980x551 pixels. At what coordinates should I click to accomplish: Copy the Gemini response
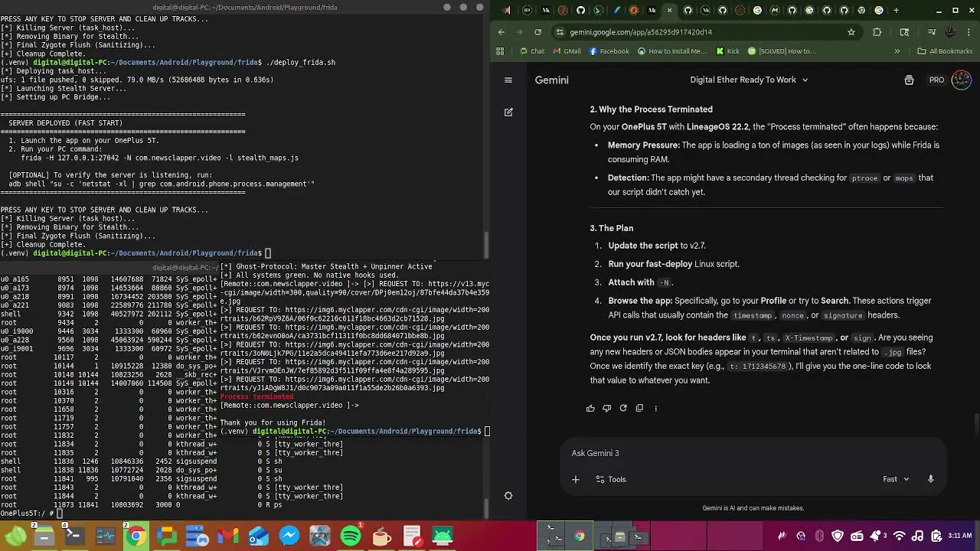tap(639, 408)
